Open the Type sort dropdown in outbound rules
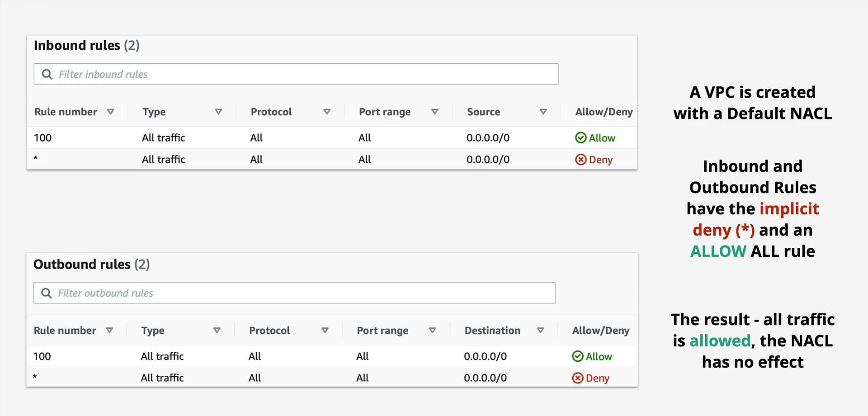868x416 pixels. [x=217, y=330]
